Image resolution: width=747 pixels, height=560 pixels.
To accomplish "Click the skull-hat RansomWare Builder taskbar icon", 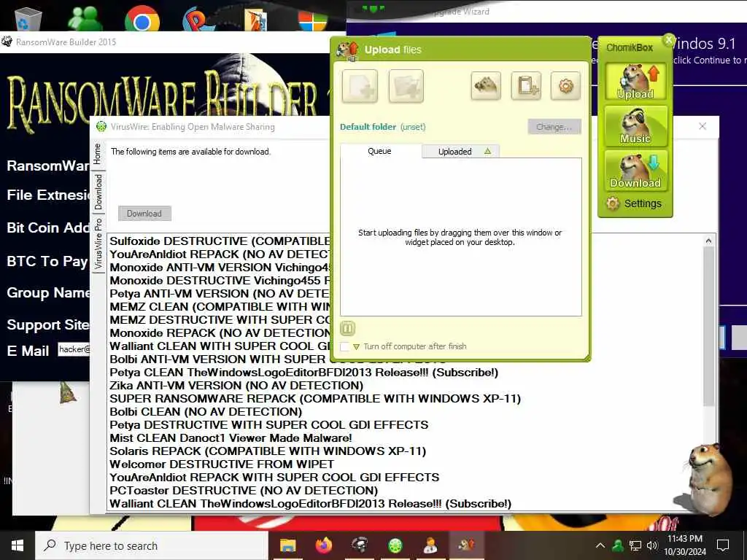I will pos(360,545).
